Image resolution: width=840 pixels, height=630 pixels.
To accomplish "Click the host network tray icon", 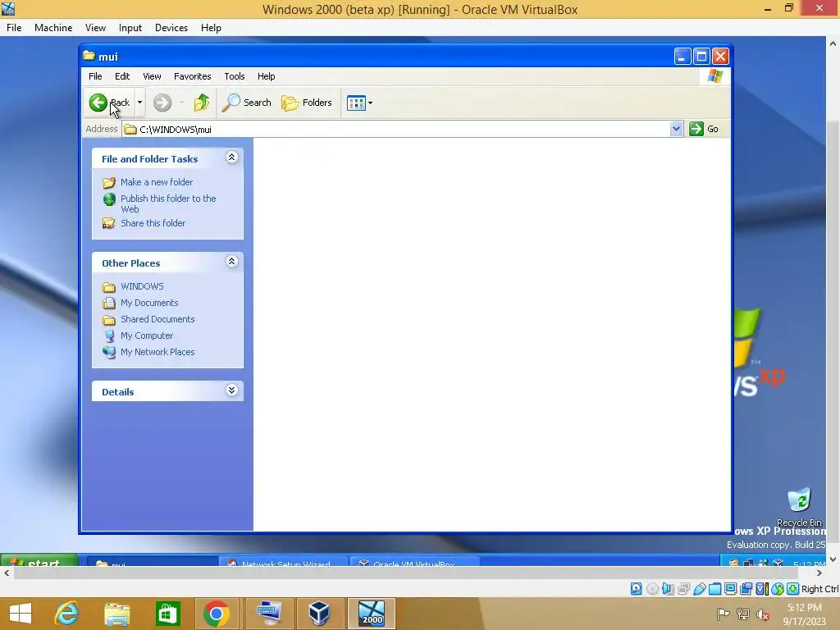I will [743, 614].
